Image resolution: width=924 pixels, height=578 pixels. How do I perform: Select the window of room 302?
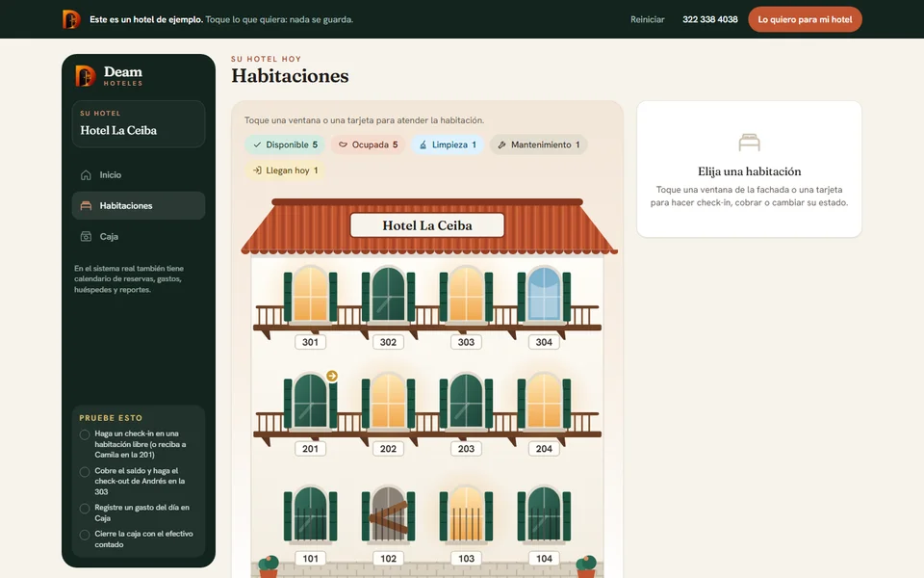pyautogui.click(x=388, y=295)
